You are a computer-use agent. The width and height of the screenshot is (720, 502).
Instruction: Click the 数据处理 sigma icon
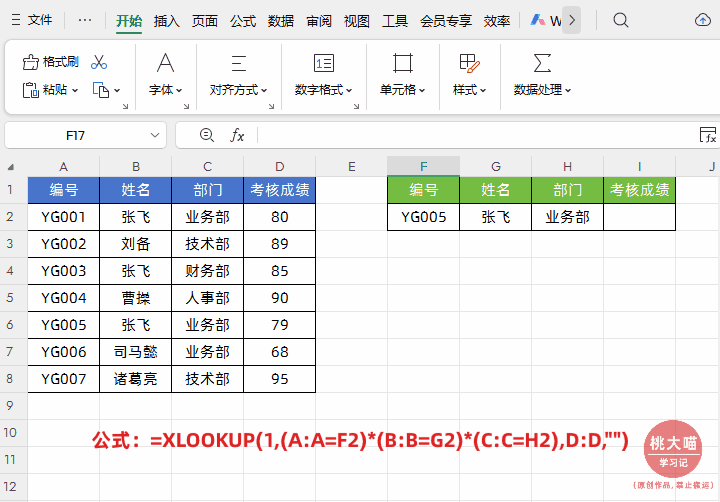542,63
